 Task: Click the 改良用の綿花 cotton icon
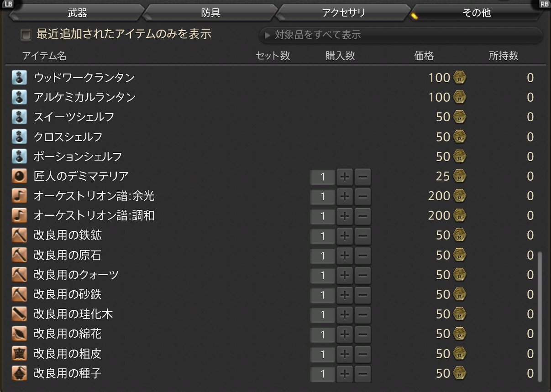click(18, 334)
